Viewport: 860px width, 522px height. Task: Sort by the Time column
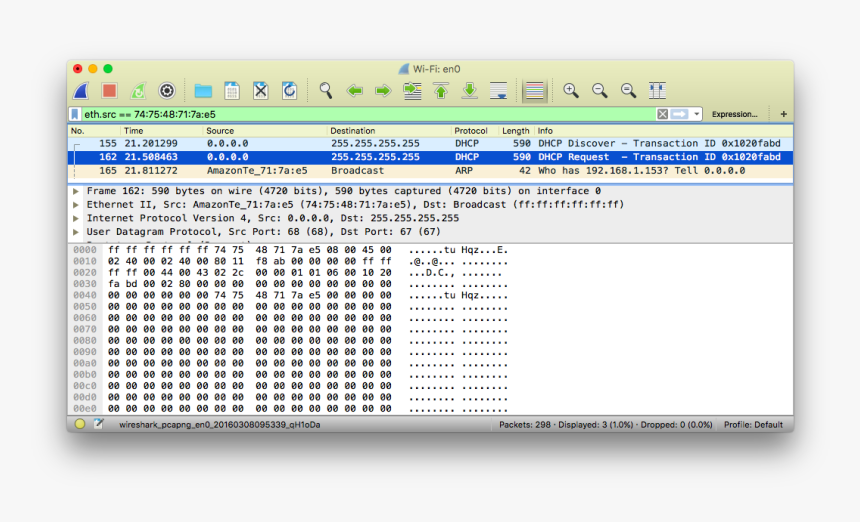point(161,131)
